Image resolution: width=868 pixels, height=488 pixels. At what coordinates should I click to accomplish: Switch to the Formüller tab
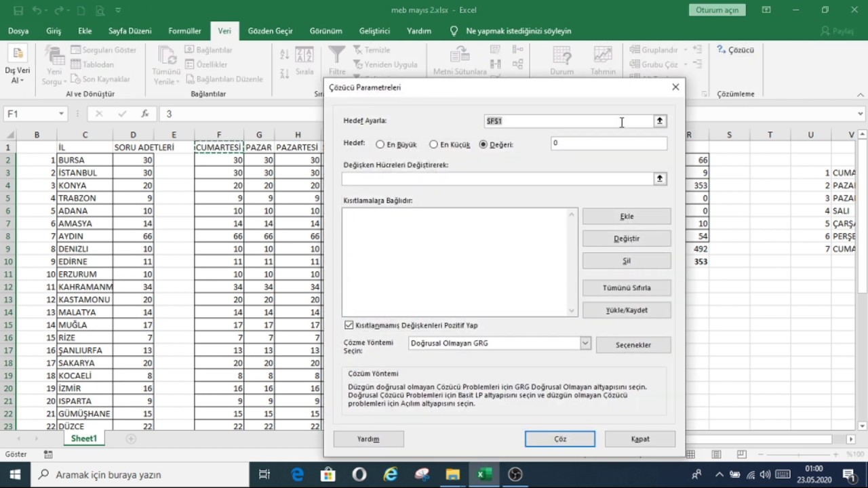click(184, 31)
